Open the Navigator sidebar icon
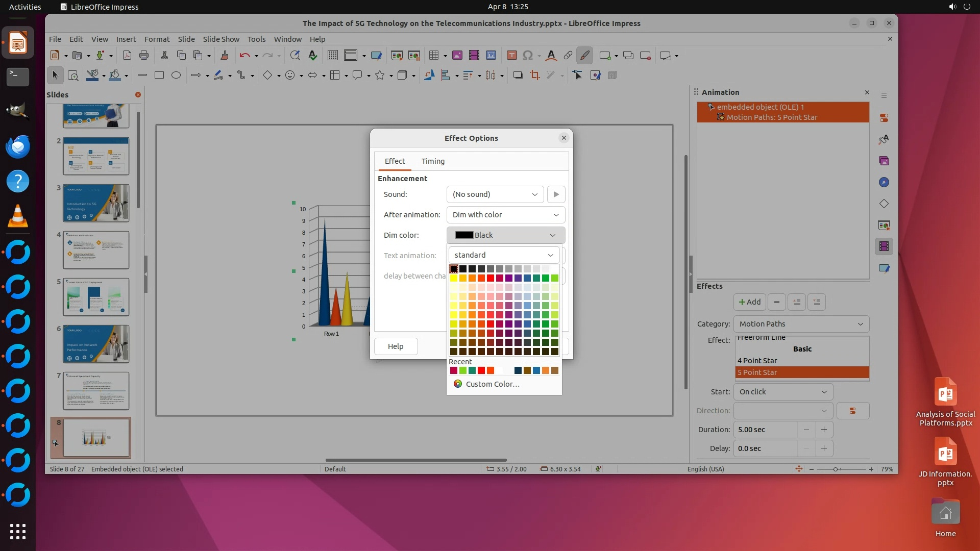 (884, 183)
